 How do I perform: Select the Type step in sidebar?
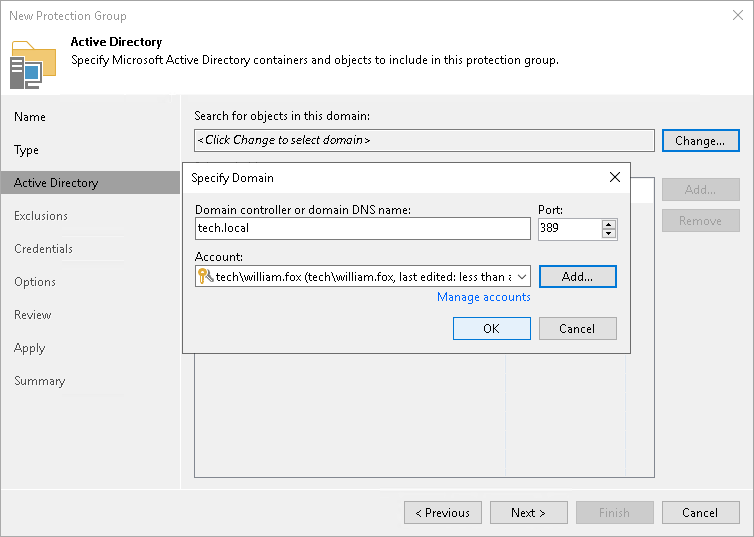[27, 150]
